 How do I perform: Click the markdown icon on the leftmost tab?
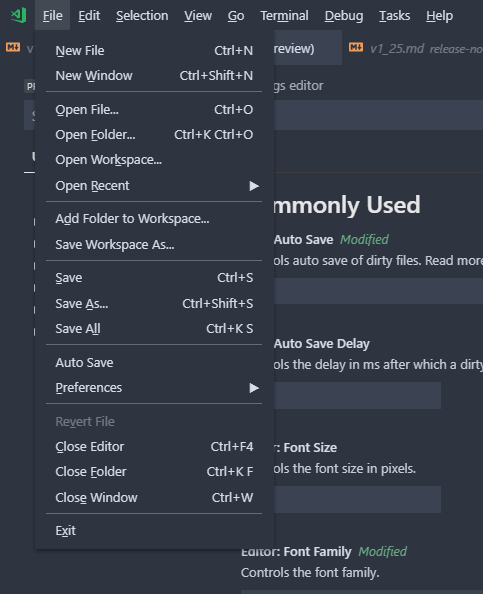(13, 47)
